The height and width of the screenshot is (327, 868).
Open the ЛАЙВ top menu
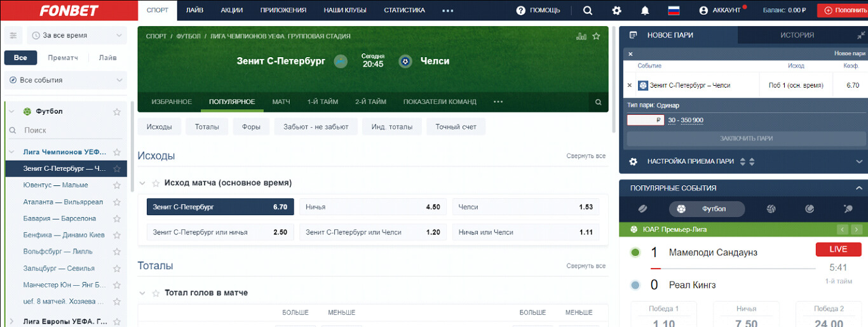[195, 10]
